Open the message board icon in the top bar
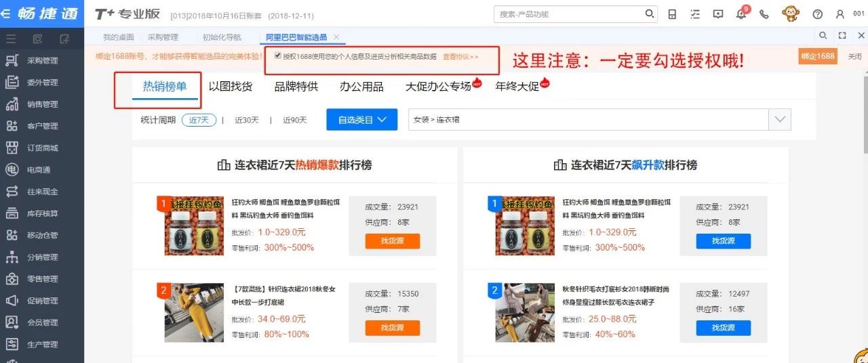Image resolution: width=868 pixels, height=363 pixels. pos(718,14)
